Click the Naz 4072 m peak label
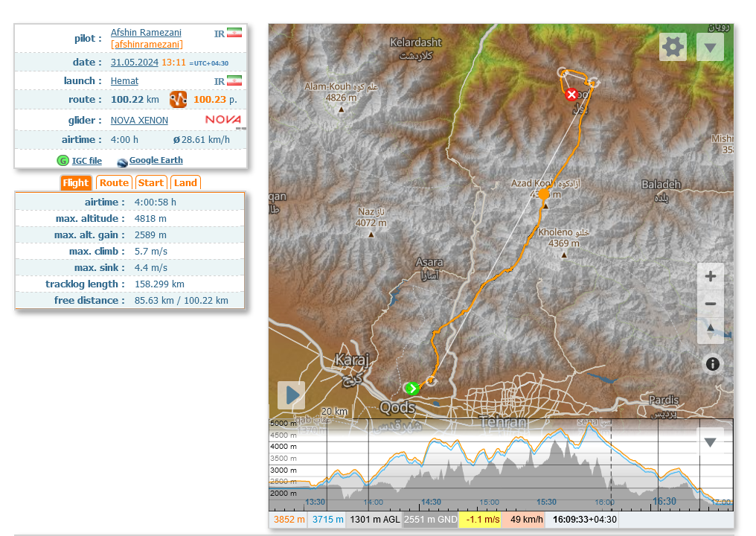Viewport: 756px width, 536px height. 371,217
